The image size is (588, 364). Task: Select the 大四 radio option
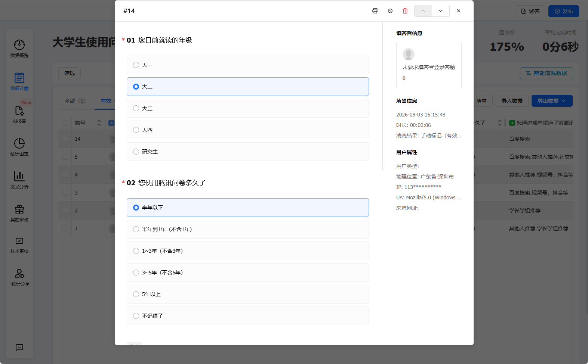[248, 130]
